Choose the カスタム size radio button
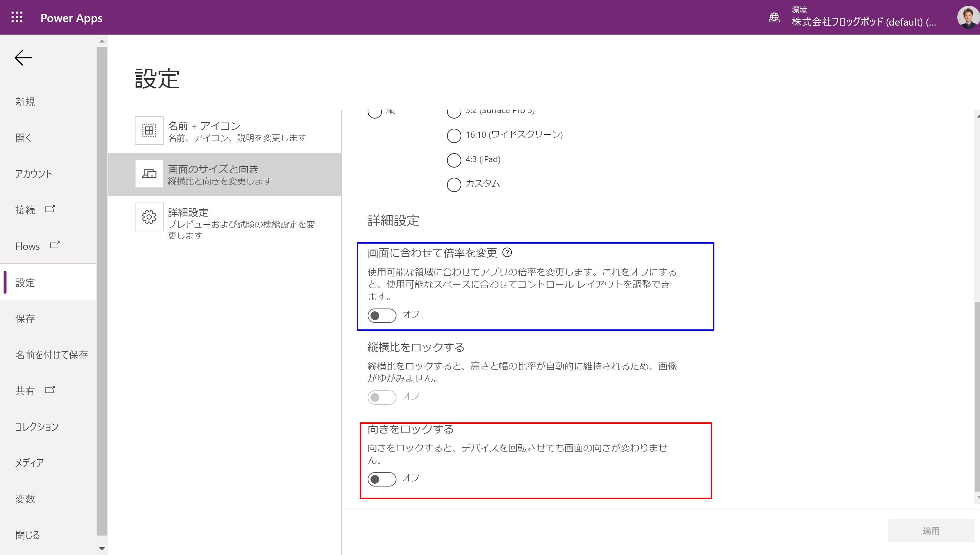980x555 pixels. click(454, 185)
